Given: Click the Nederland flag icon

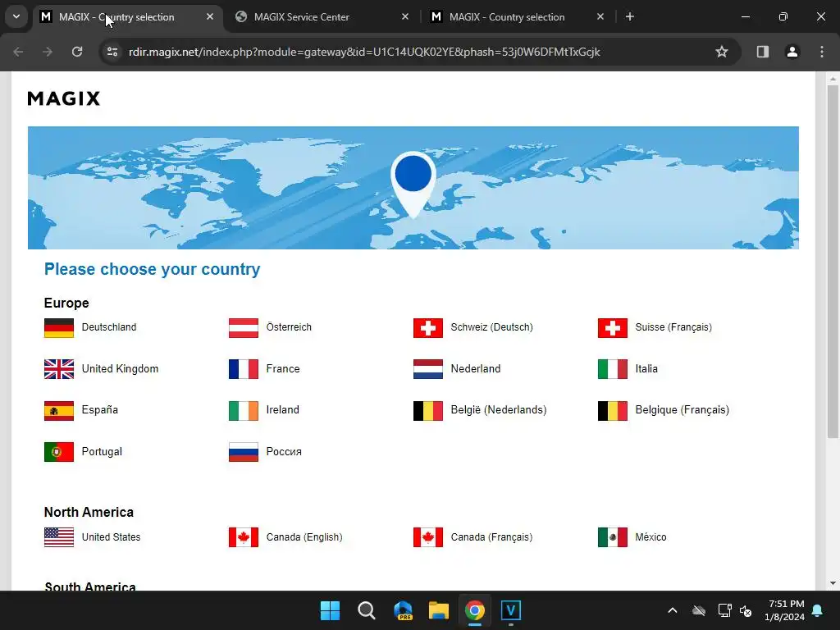Looking at the screenshot, I should 428,369.
